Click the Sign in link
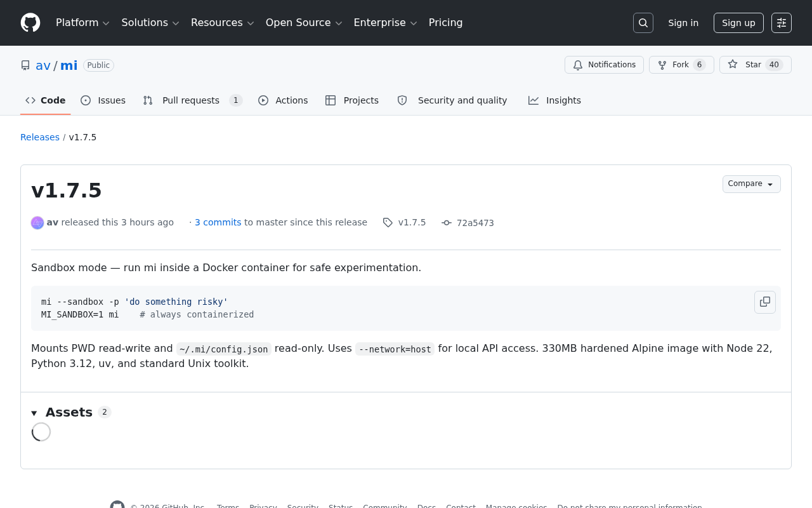Screen dimensions: 812x508 tap(683, 23)
